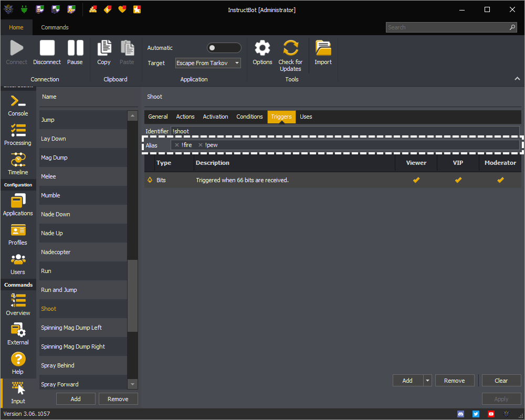Select the Nadecopter command
Image resolution: width=525 pixels, height=420 pixels.
[83, 252]
